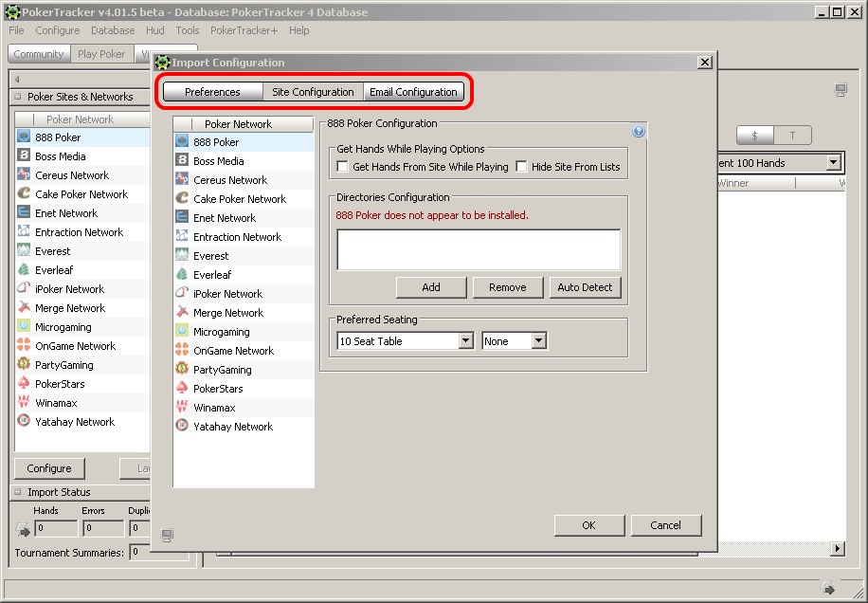Screen dimensions: 868x603
Task: Click the directories list box
Action: click(479, 249)
